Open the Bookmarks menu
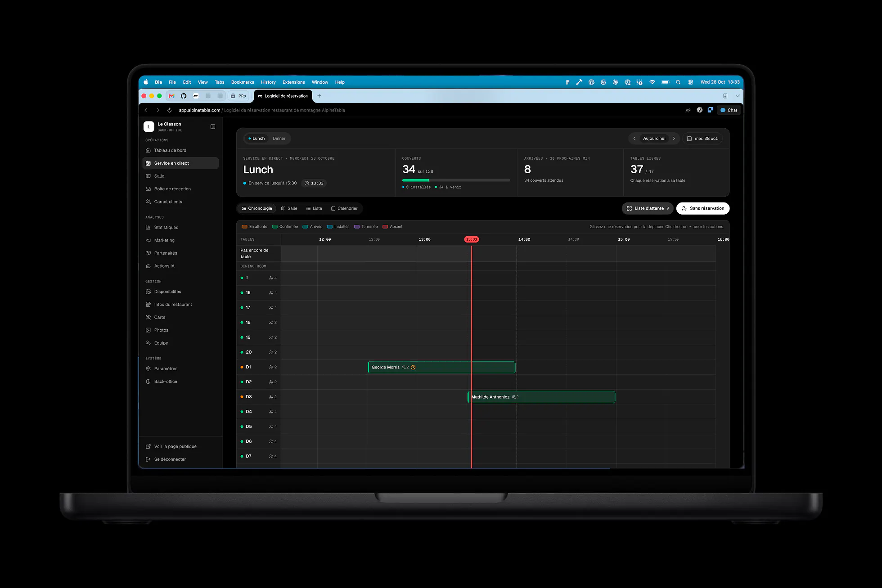This screenshot has height=588, width=882. coord(243,82)
